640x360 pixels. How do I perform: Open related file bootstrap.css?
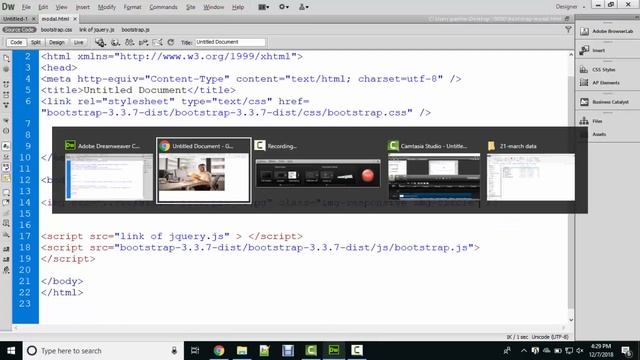(56, 30)
